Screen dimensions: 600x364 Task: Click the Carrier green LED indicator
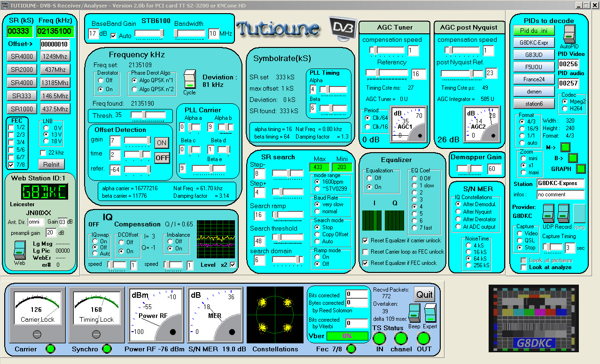pos(50,349)
